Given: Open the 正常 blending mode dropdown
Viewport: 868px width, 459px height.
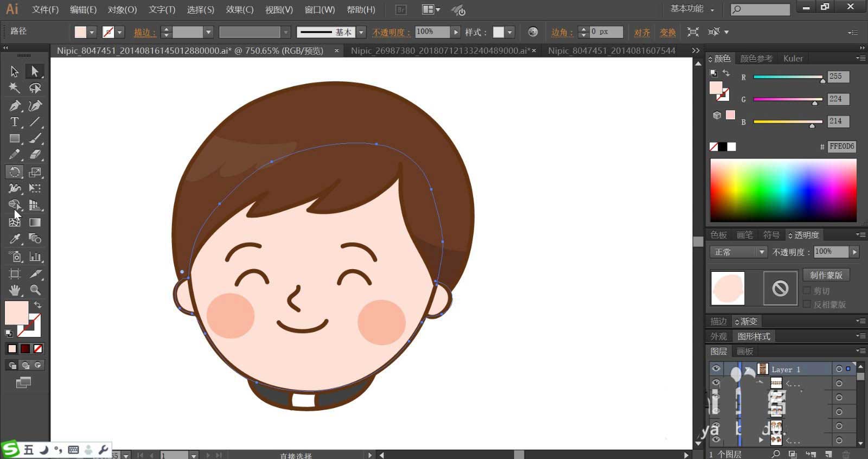Looking at the screenshot, I should tap(738, 252).
